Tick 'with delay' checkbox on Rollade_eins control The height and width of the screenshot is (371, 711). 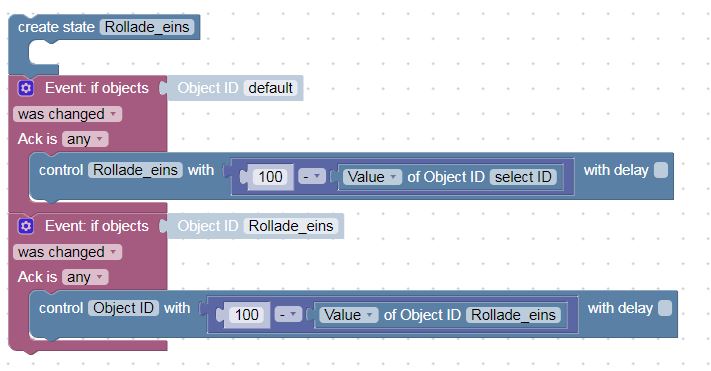click(661, 171)
